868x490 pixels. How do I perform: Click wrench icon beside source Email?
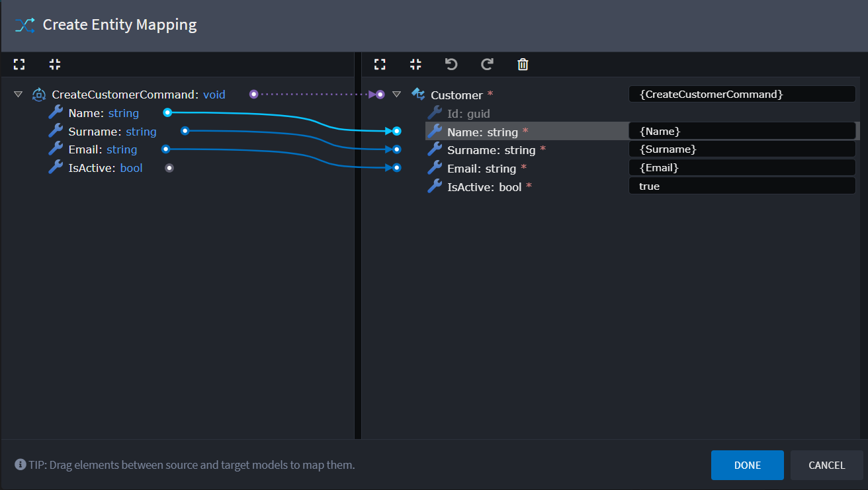pos(56,149)
